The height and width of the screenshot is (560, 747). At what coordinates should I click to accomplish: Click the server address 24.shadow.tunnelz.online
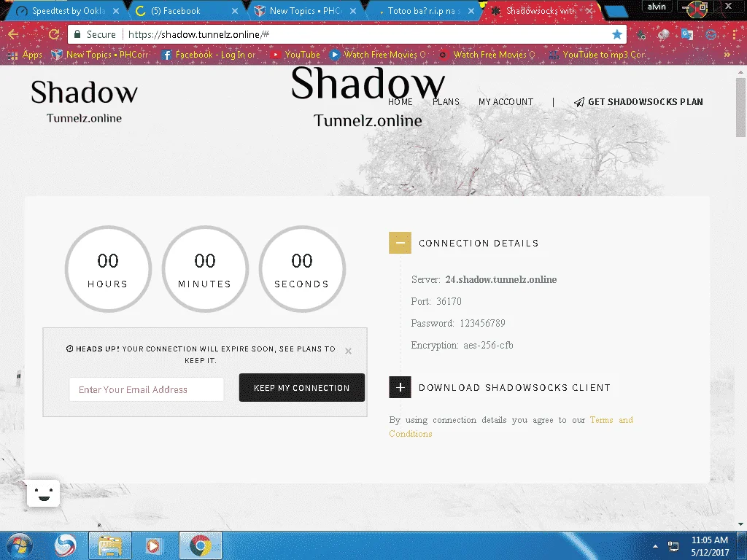click(501, 279)
